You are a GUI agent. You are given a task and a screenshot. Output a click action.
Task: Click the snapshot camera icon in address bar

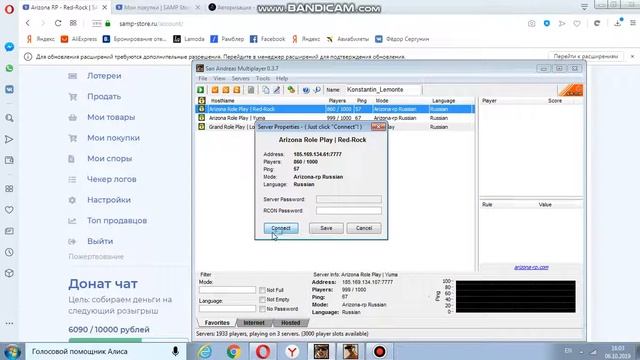(x=531, y=24)
